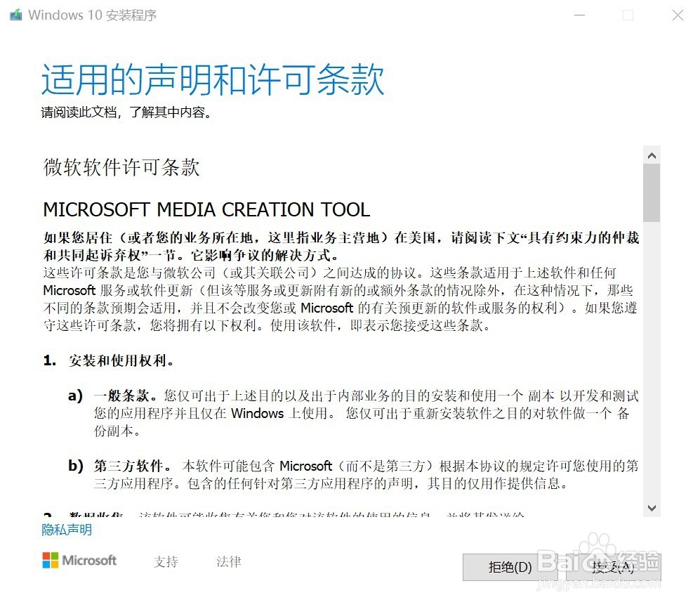
Task: Click the 适用的声明和许可条款 page title
Action: [x=212, y=79]
